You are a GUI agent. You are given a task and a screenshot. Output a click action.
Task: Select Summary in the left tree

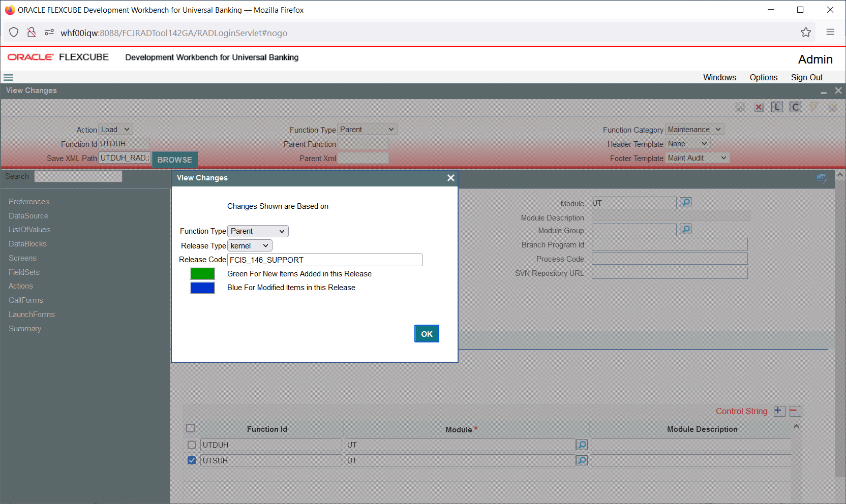click(25, 329)
